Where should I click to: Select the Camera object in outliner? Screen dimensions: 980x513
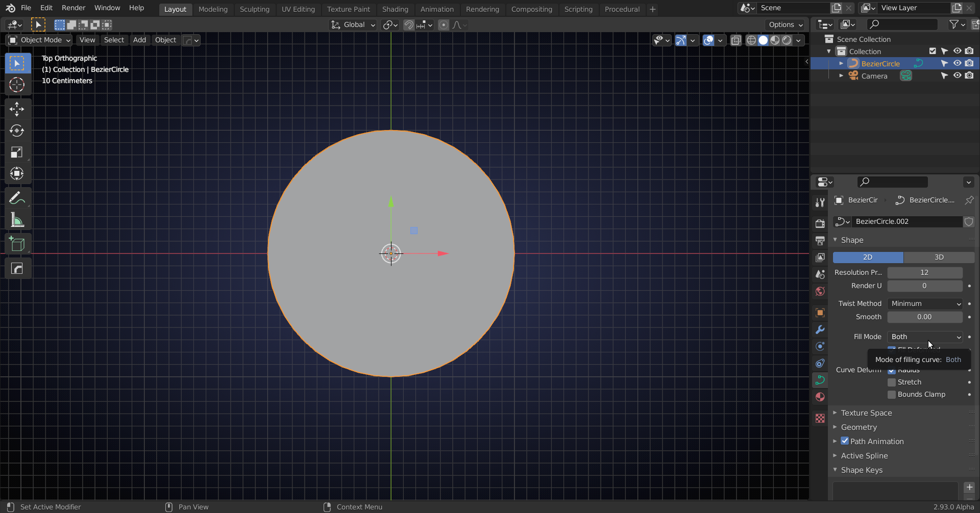874,75
